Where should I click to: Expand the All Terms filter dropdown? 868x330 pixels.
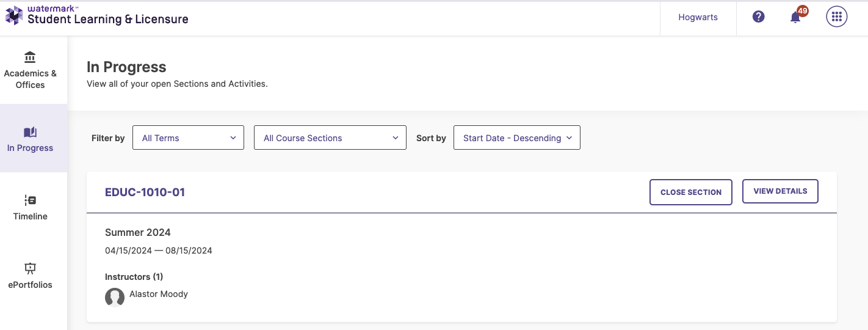click(188, 137)
